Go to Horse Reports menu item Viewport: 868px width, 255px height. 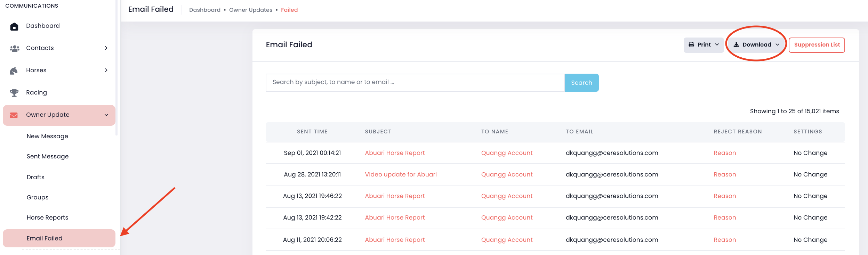pos(47,217)
